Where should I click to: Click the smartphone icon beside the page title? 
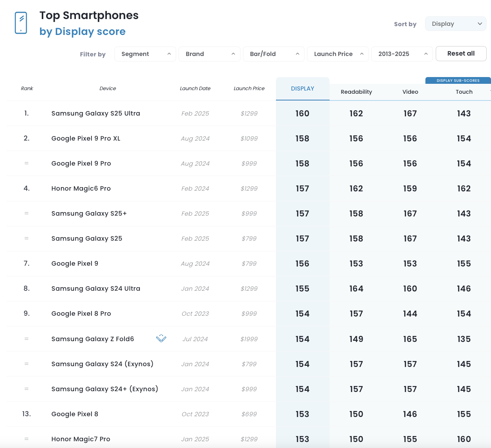(x=21, y=23)
